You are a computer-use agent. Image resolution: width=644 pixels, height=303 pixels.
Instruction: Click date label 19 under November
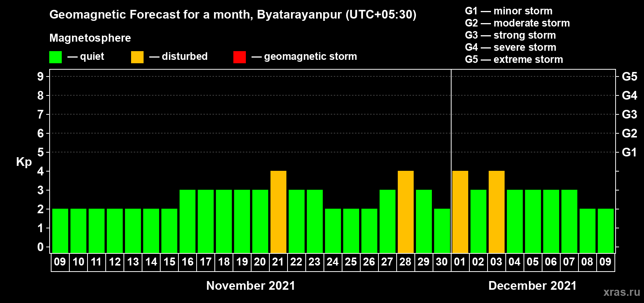[242, 262]
